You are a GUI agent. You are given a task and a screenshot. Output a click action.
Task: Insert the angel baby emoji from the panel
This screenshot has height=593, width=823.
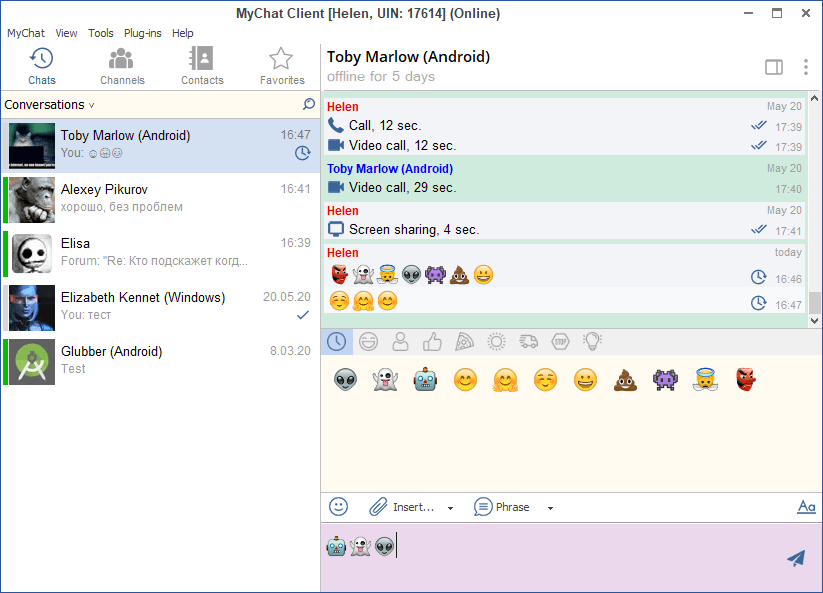tap(705, 379)
